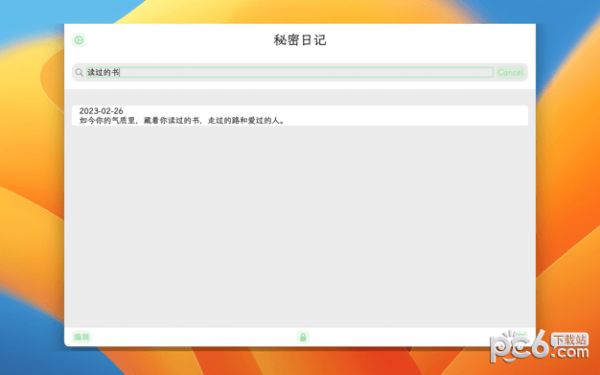Click the magnifier icon in the search bar
The width and height of the screenshot is (600, 375).
tap(79, 72)
